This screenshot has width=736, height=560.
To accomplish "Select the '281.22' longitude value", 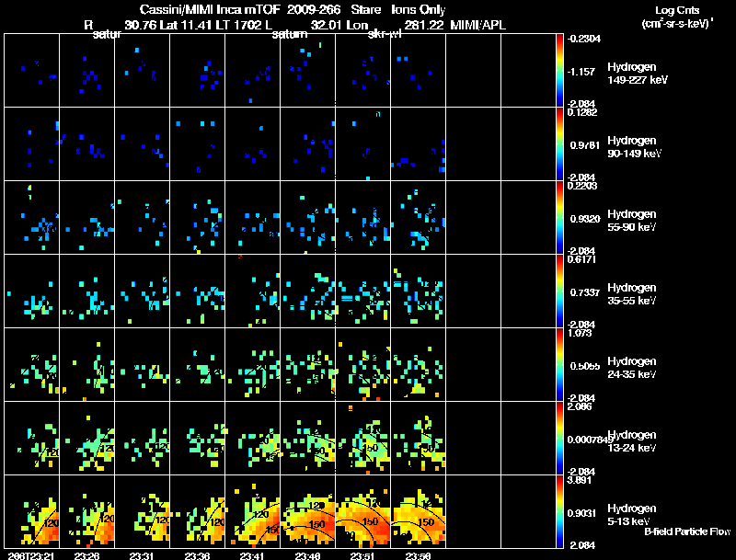I will coord(423,25).
